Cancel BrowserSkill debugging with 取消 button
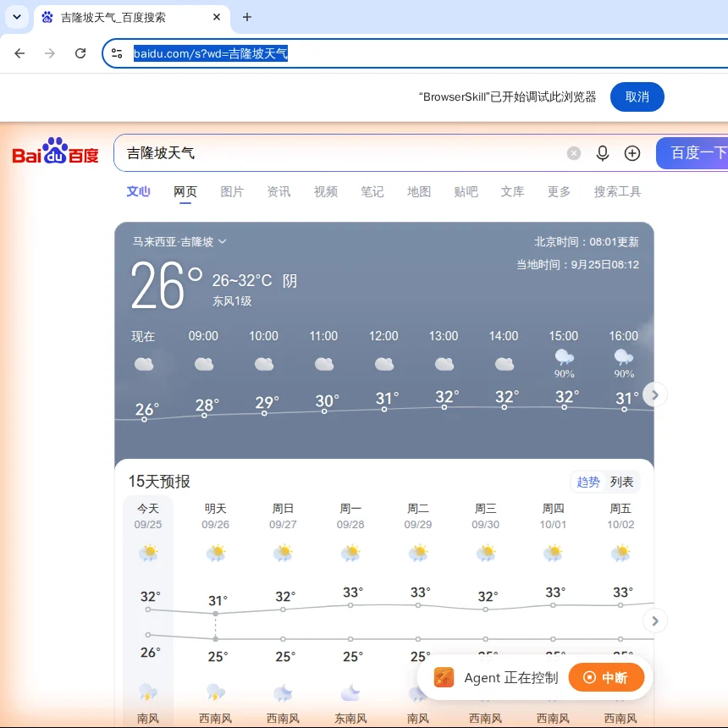 pyautogui.click(x=637, y=97)
